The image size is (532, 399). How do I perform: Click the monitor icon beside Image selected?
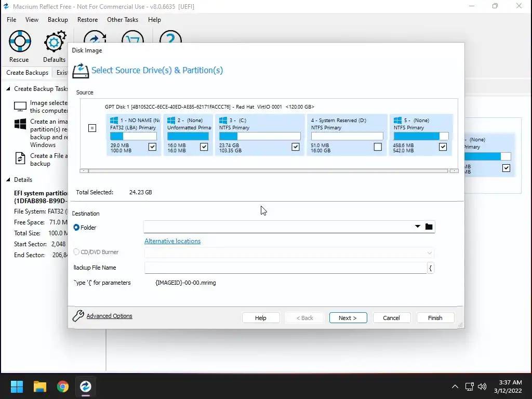point(20,107)
